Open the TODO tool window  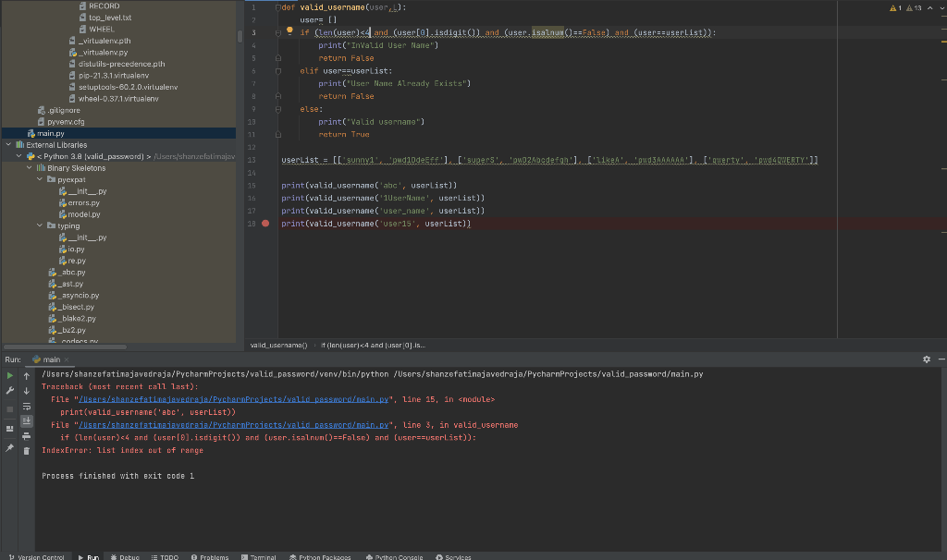[x=165, y=557]
